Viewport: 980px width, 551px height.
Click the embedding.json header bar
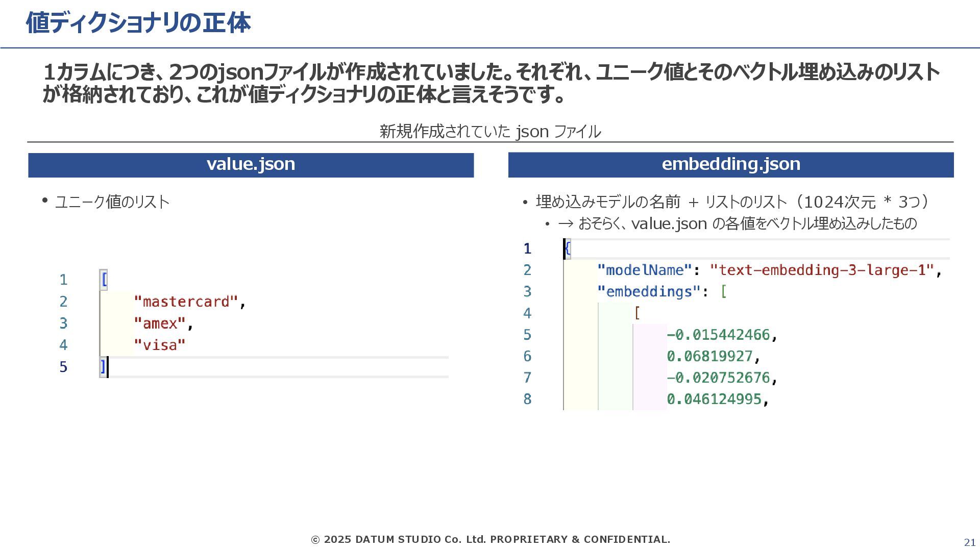730,164
